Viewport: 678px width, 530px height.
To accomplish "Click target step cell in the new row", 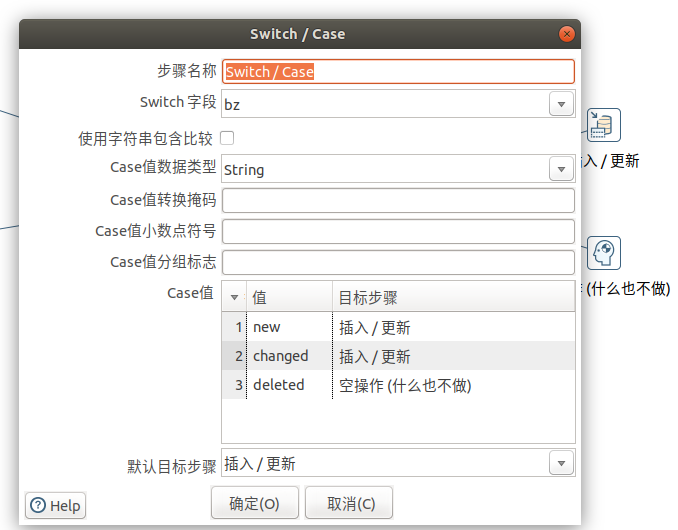I will pos(454,327).
